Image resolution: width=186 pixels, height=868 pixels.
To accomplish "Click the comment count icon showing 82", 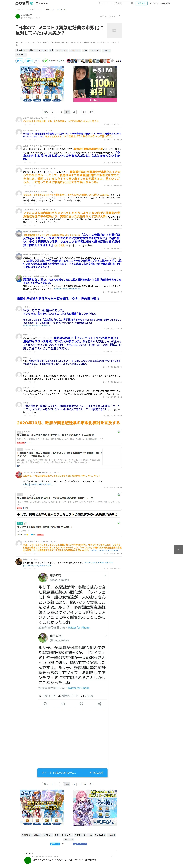I will click(61, 61).
